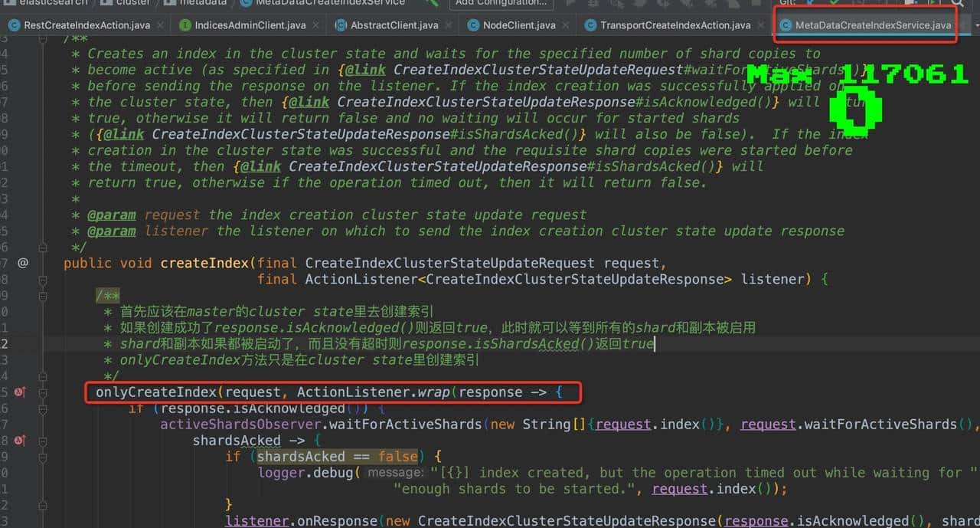Click the elasticsearch folder icon in the breadcrumb bar
This screenshot has width=980, height=528.
click(x=8, y=2)
